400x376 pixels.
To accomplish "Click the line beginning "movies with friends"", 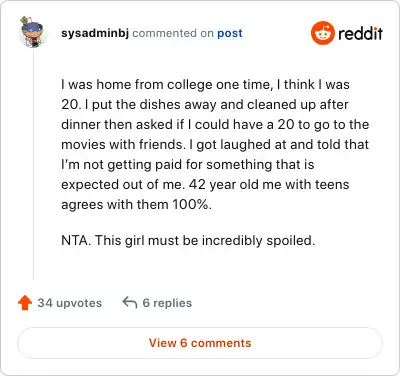I will [x=215, y=144].
